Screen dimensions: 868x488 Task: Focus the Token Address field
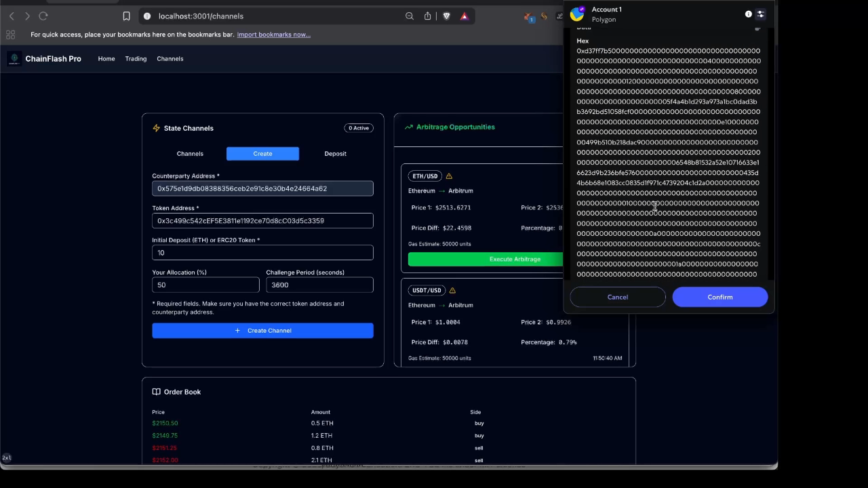point(263,220)
